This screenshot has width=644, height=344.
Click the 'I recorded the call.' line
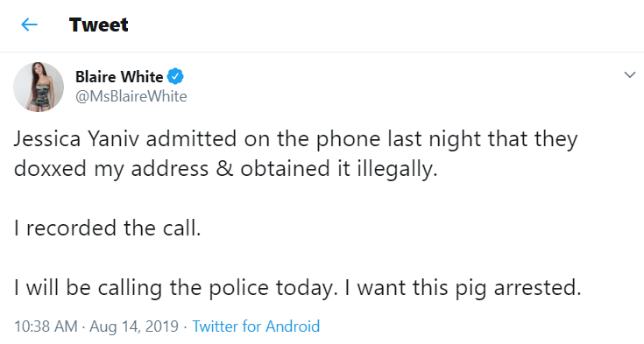point(108,228)
